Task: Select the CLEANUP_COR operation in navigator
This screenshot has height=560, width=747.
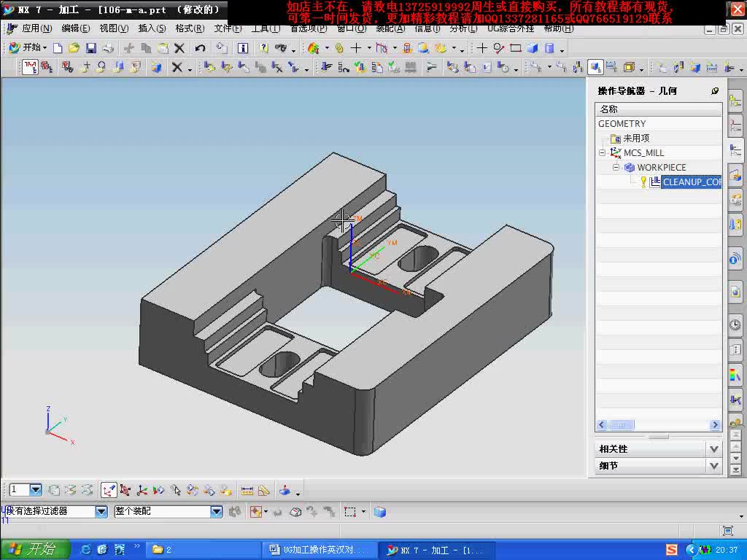Action: [692, 182]
